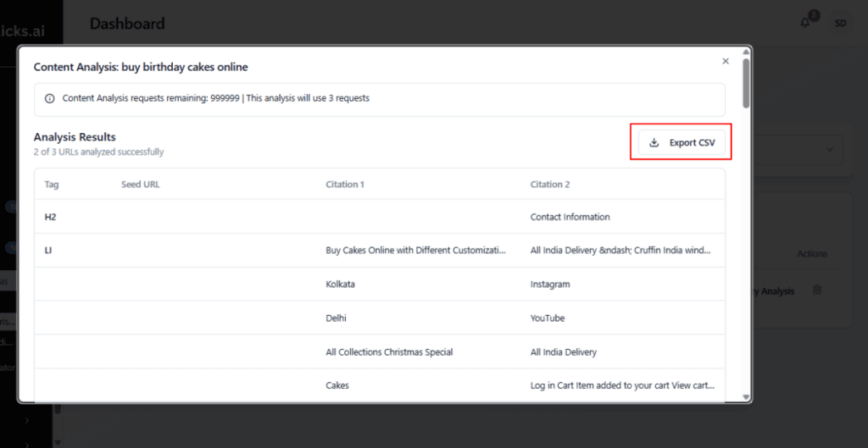Expand the dropdown chevron behind the dialog
Viewport: 868px width, 448px height.
pyautogui.click(x=829, y=150)
